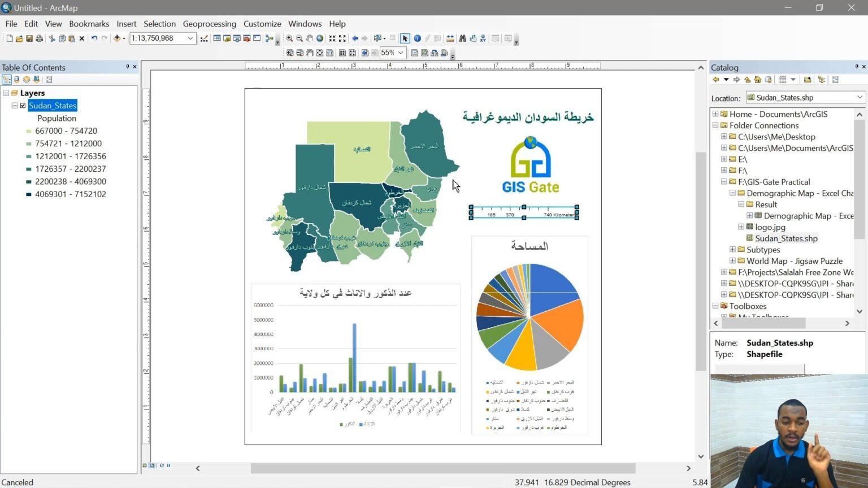The image size is (868, 488).
Task: Select the Identify tool
Action: coord(416,38)
